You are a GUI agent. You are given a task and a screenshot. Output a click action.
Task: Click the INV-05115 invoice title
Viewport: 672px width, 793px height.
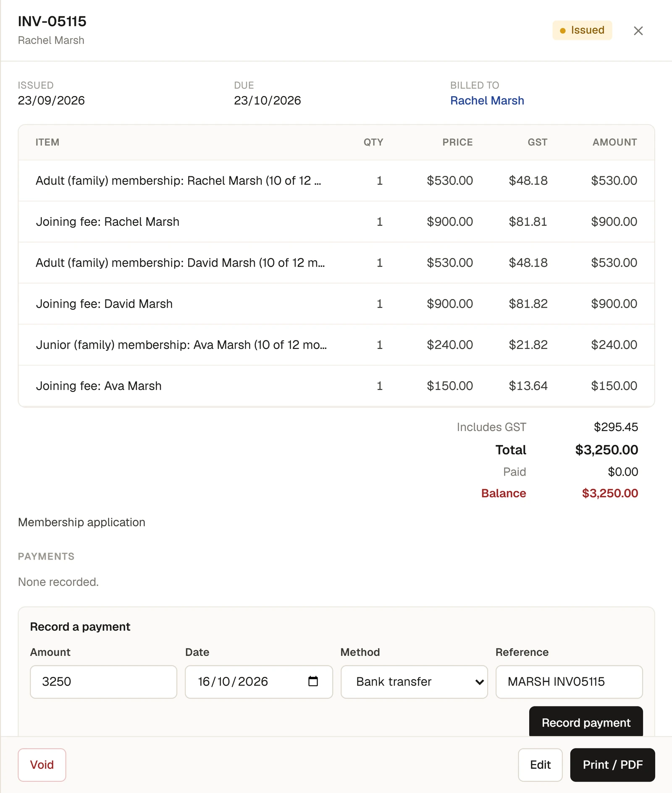point(52,21)
